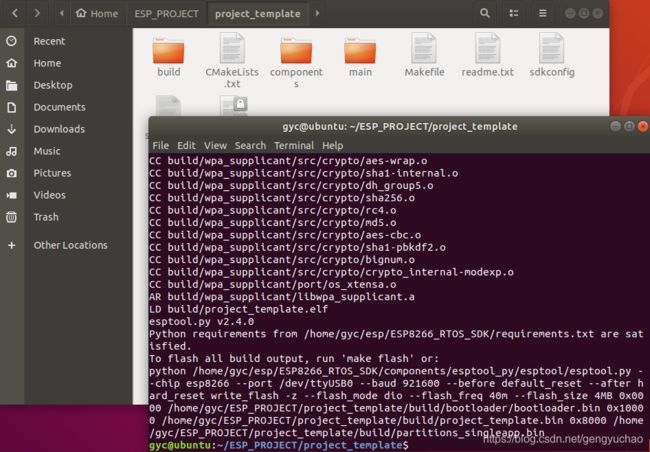The width and height of the screenshot is (650, 452).
Task: Click the line ending in 'md5.o'
Action: 272,223
